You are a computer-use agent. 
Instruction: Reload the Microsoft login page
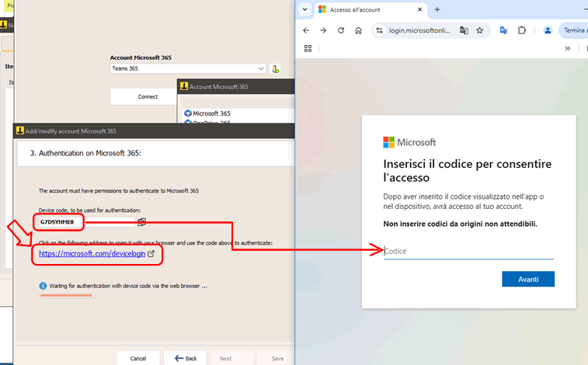(341, 30)
